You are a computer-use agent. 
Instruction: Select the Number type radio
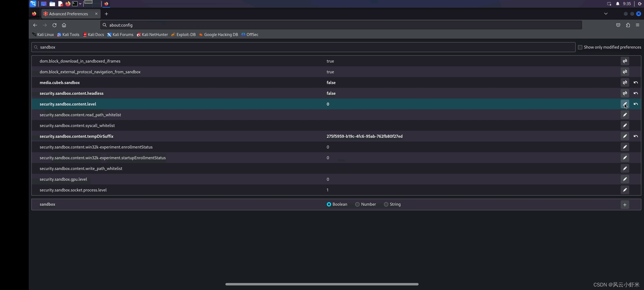[x=357, y=204]
